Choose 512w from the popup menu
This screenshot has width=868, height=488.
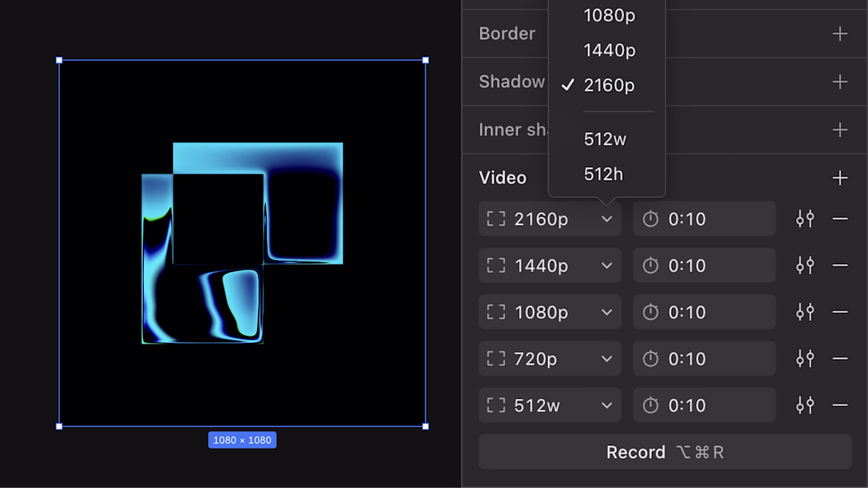(607, 139)
